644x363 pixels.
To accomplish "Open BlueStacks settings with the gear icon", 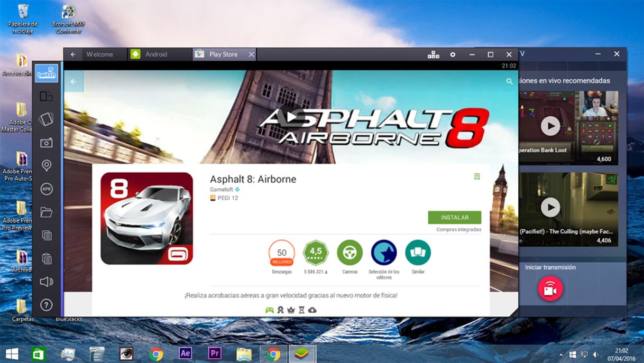I will click(x=453, y=54).
